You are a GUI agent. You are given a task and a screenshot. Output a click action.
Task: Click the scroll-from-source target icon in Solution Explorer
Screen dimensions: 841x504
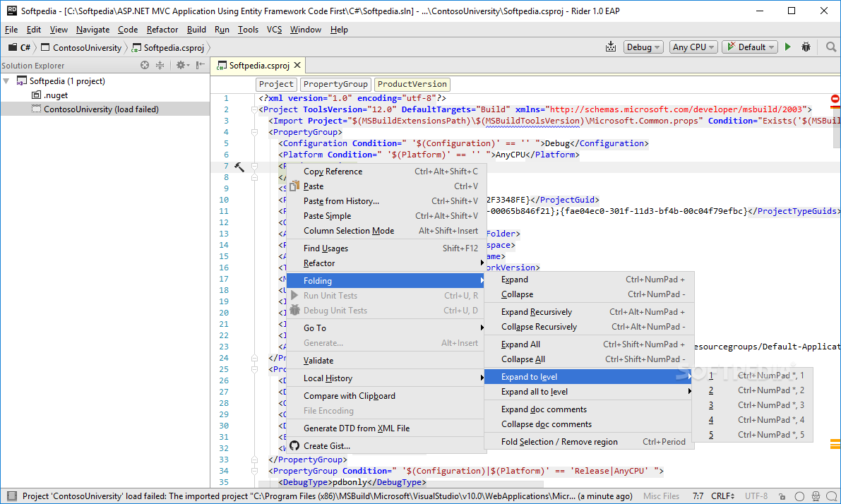pyautogui.click(x=145, y=66)
